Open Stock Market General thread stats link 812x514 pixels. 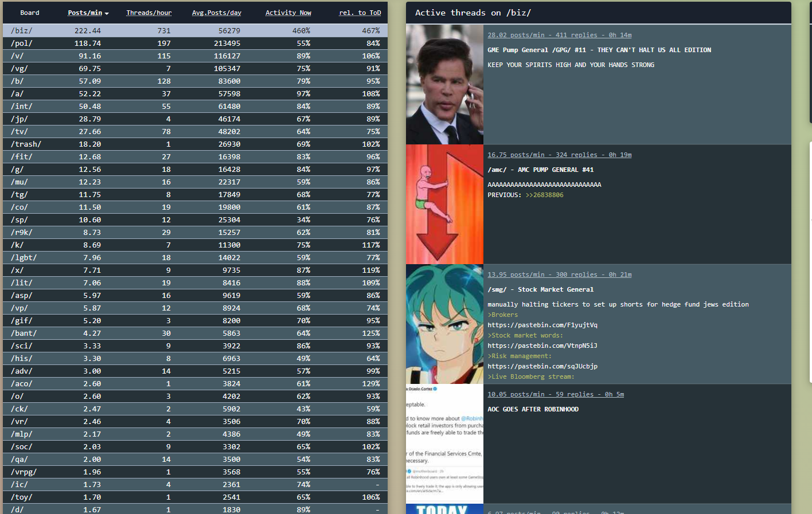[560, 274]
